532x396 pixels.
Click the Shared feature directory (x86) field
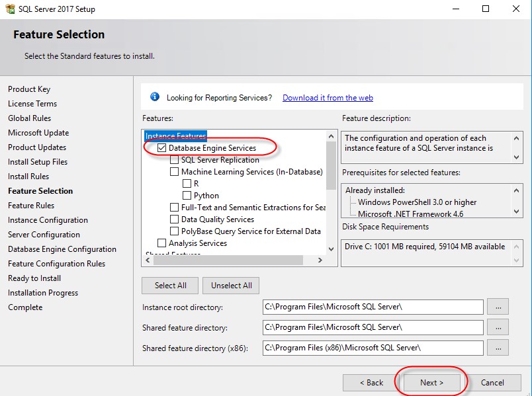click(373, 348)
